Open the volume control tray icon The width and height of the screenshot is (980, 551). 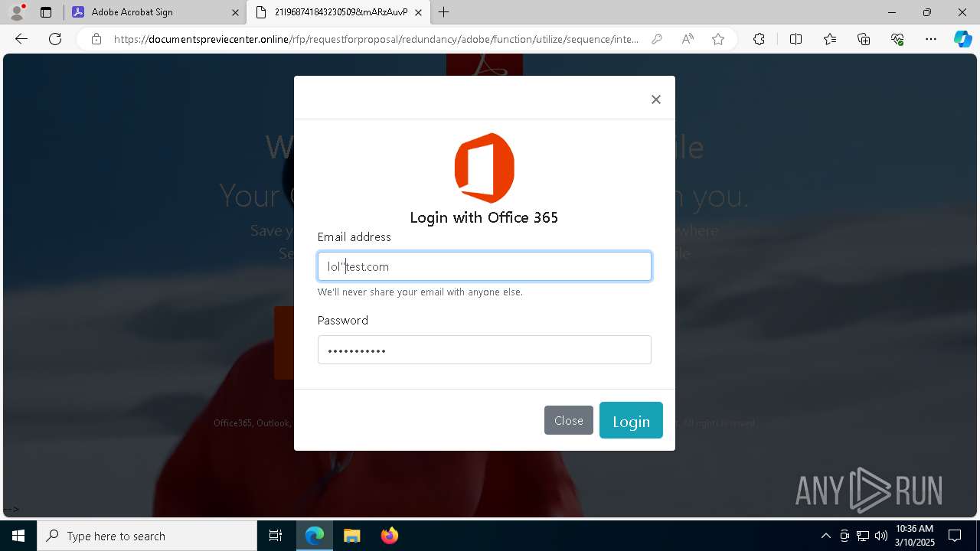880,536
